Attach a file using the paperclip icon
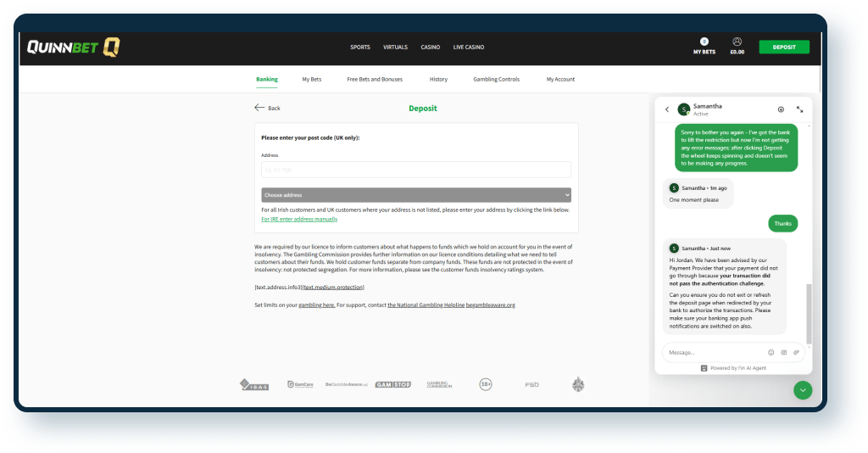This screenshot has height=453, width=868. [x=796, y=352]
